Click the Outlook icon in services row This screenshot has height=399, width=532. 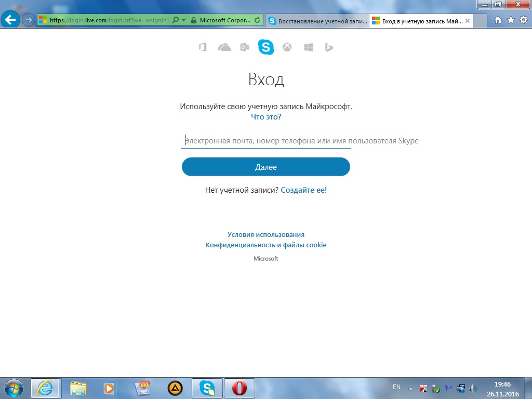coord(245,48)
